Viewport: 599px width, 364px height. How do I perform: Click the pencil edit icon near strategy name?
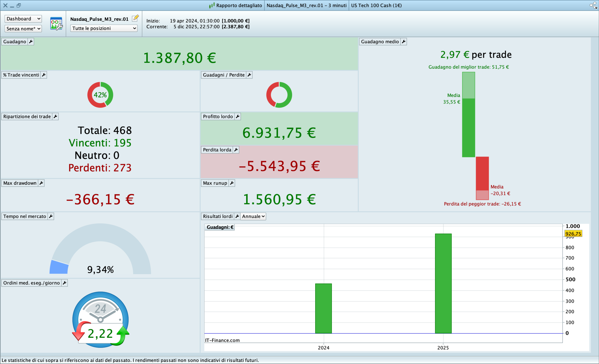click(x=135, y=18)
